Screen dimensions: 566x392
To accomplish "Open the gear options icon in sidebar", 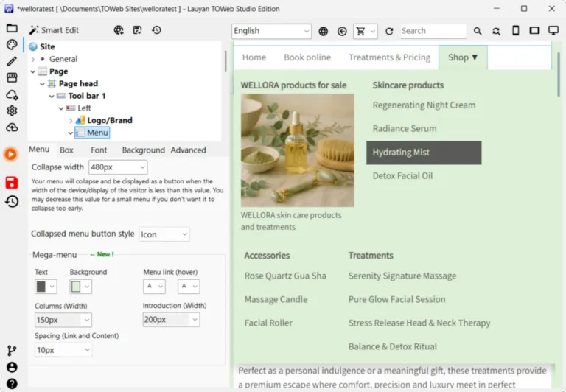I will click(x=12, y=111).
